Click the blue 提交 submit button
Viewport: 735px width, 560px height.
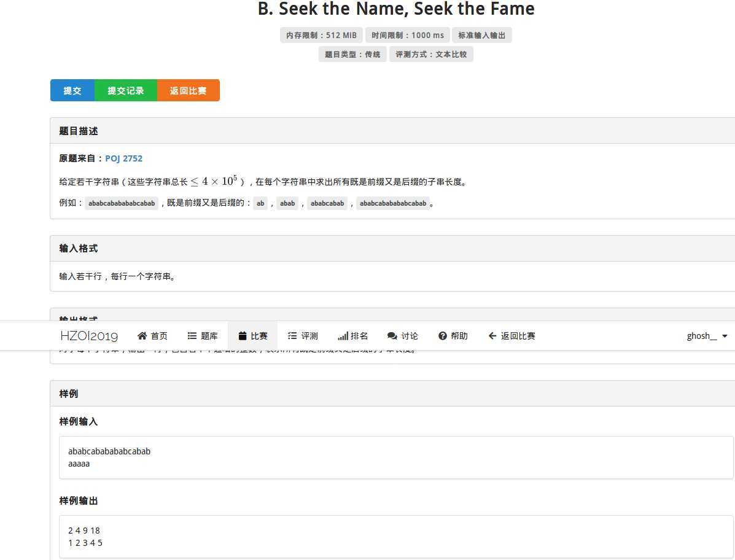pos(72,90)
